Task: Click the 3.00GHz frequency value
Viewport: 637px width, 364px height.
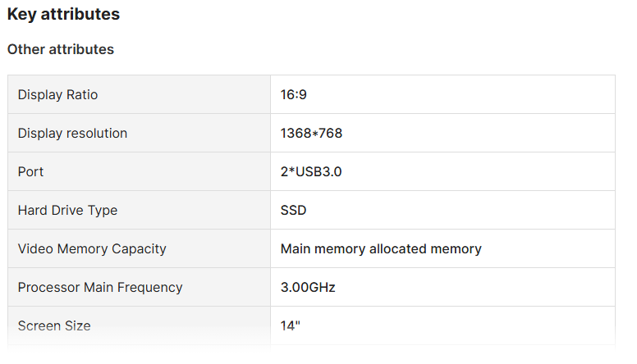Action: click(308, 287)
